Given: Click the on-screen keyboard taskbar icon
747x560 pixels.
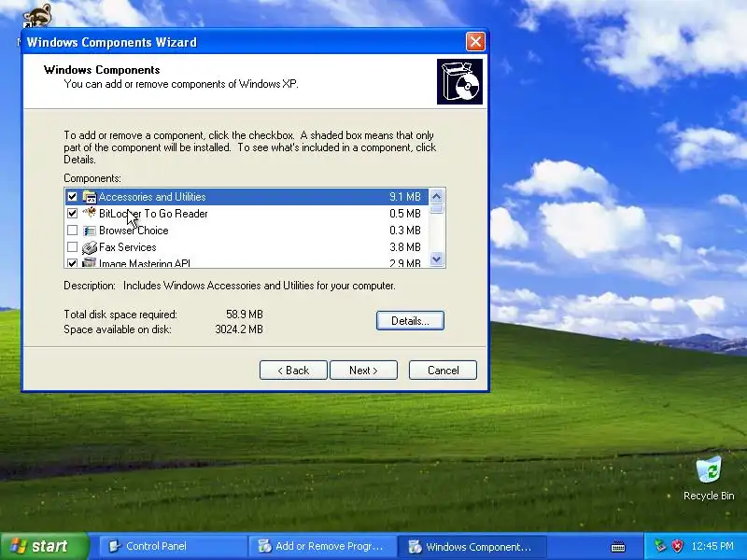Looking at the screenshot, I should [x=618, y=546].
